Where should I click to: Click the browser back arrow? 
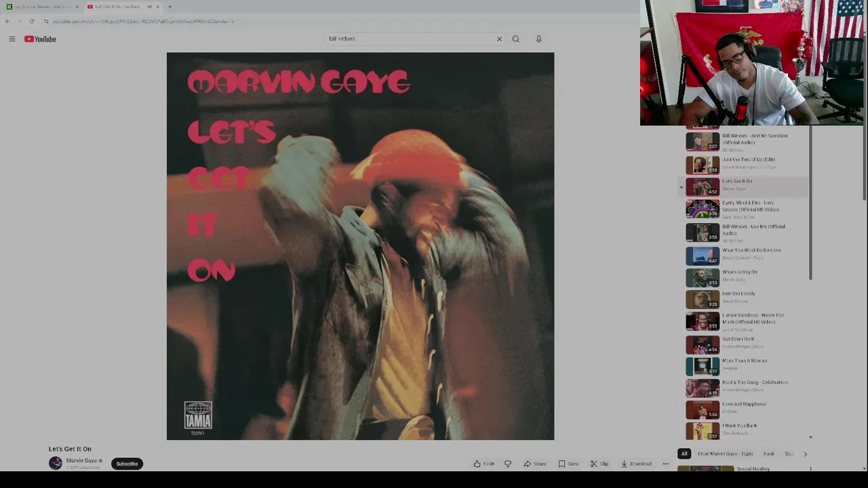tap(7, 21)
